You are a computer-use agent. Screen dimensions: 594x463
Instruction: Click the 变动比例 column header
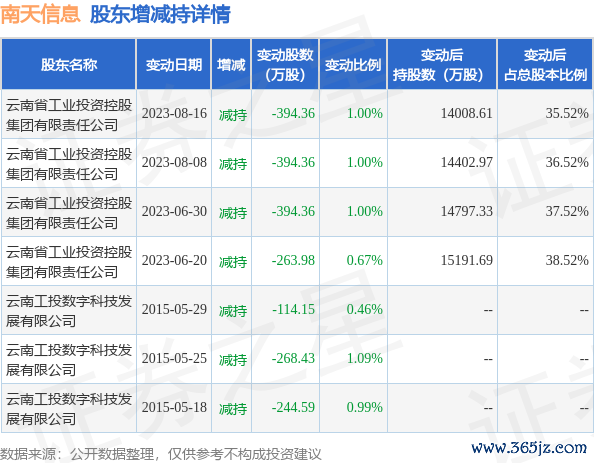353,64
